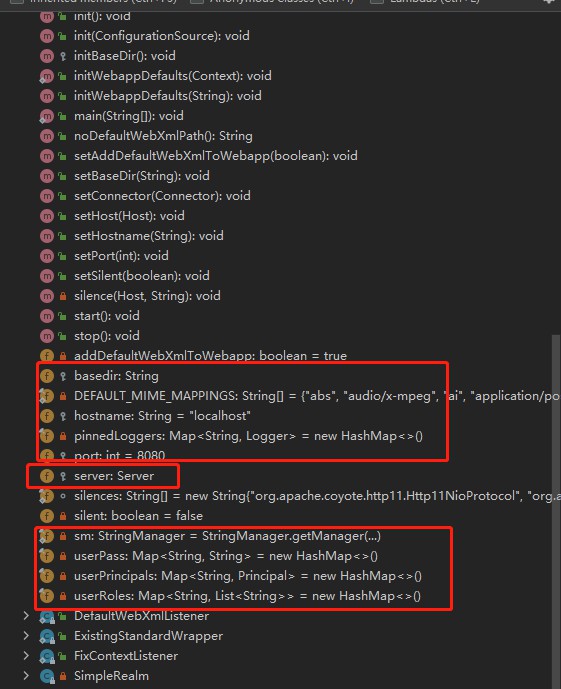Click the protected key icon beside hostname field

(63, 416)
